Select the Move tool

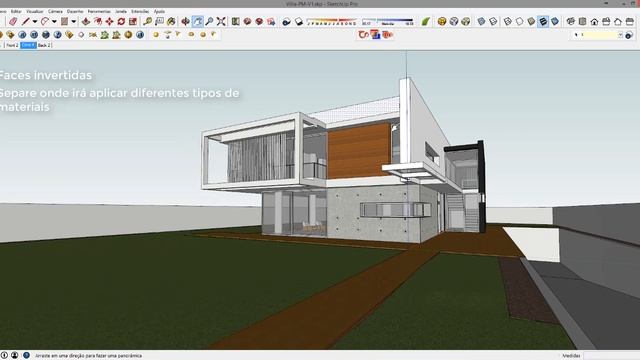109,21
